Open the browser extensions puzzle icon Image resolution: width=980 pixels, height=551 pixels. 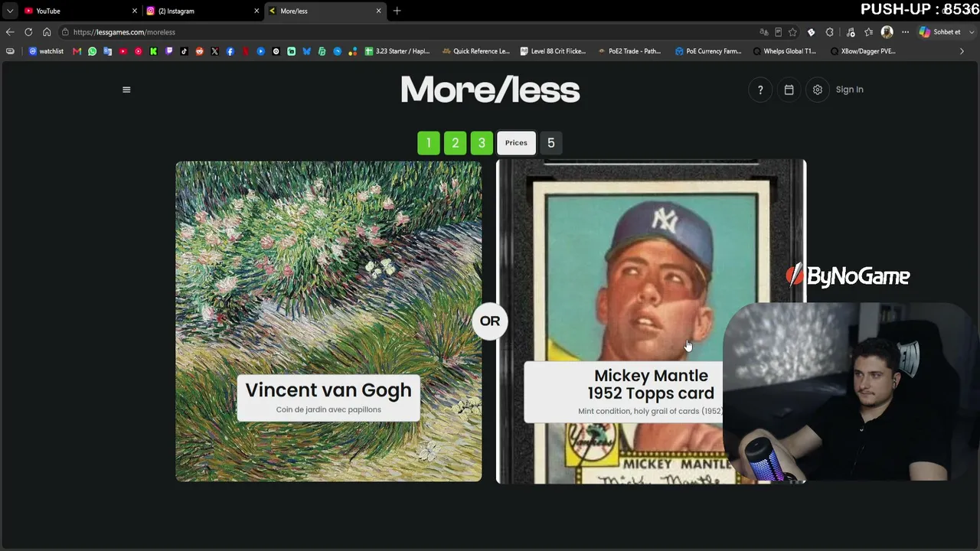(829, 32)
